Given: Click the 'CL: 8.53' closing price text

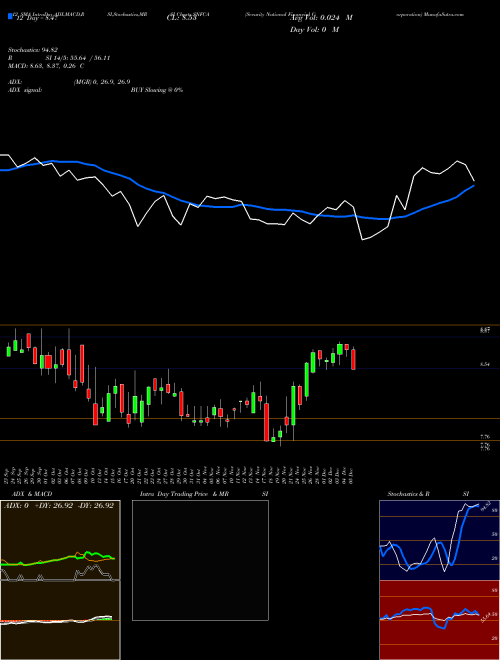Looking at the screenshot, I should 182,18.
